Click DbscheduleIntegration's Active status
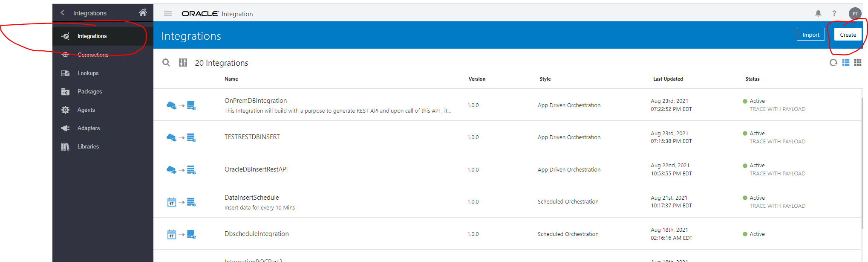This screenshot has width=868, height=262. click(x=757, y=234)
